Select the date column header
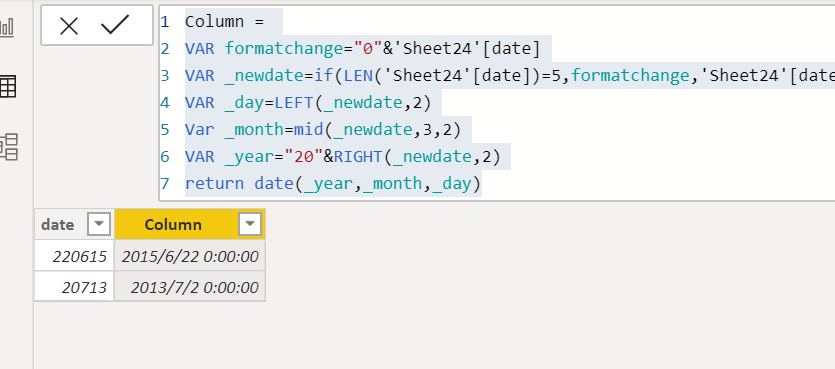This screenshot has width=835, height=369. pyautogui.click(x=74, y=225)
